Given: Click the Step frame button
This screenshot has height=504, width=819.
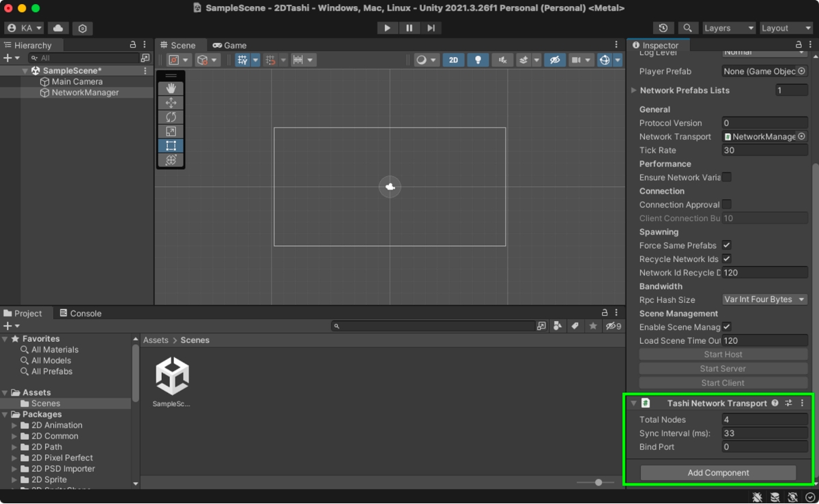Looking at the screenshot, I should [x=431, y=28].
